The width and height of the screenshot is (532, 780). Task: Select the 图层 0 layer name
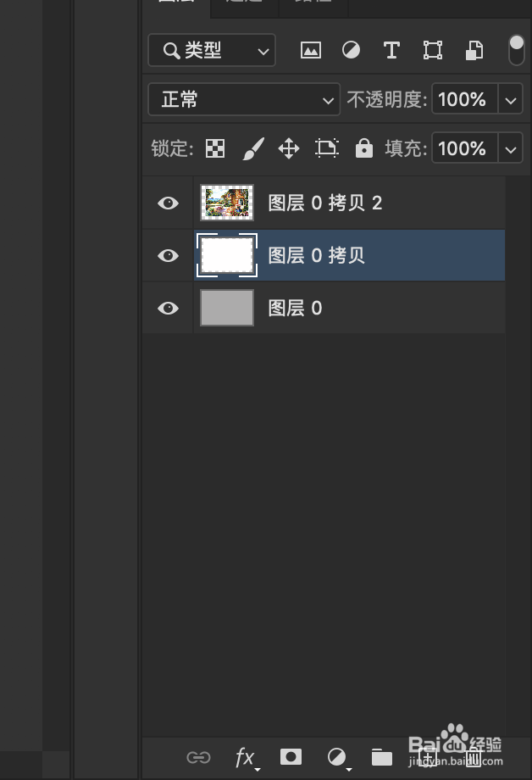click(x=296, y=308)
